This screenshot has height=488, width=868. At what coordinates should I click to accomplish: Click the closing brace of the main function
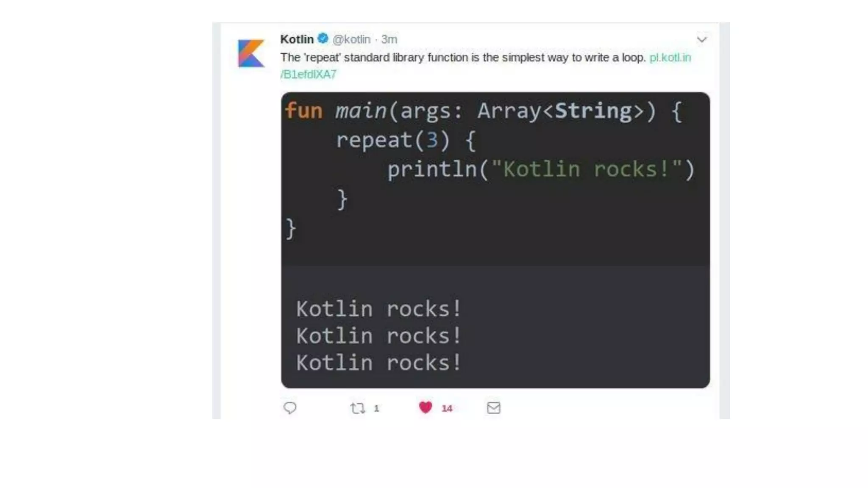pyautogui.click(x=291, y=229)
